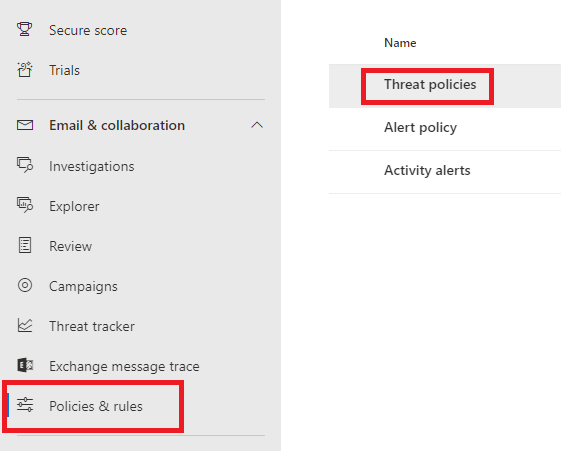This screenshot has width=561, height=451.
Task: Open the Alert policy entry
Action: [420, 128]
